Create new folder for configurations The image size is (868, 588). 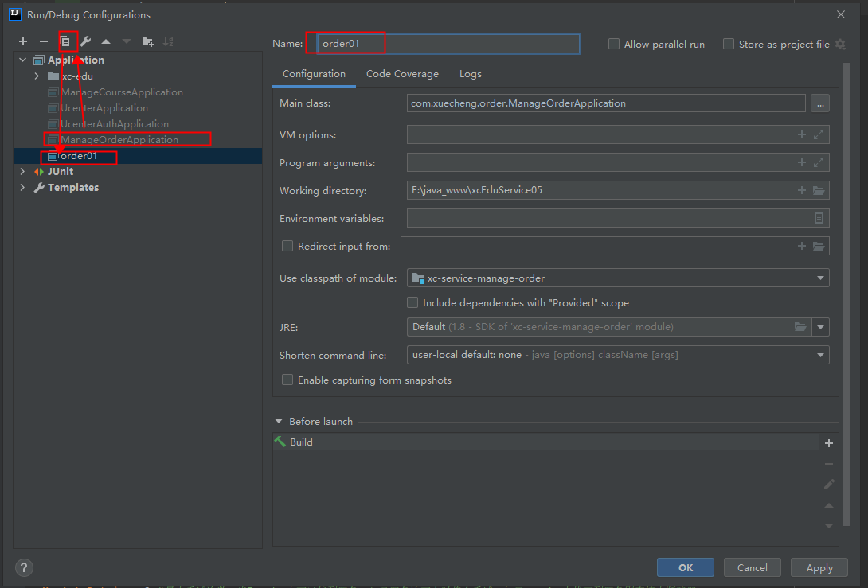coord(148,41)
